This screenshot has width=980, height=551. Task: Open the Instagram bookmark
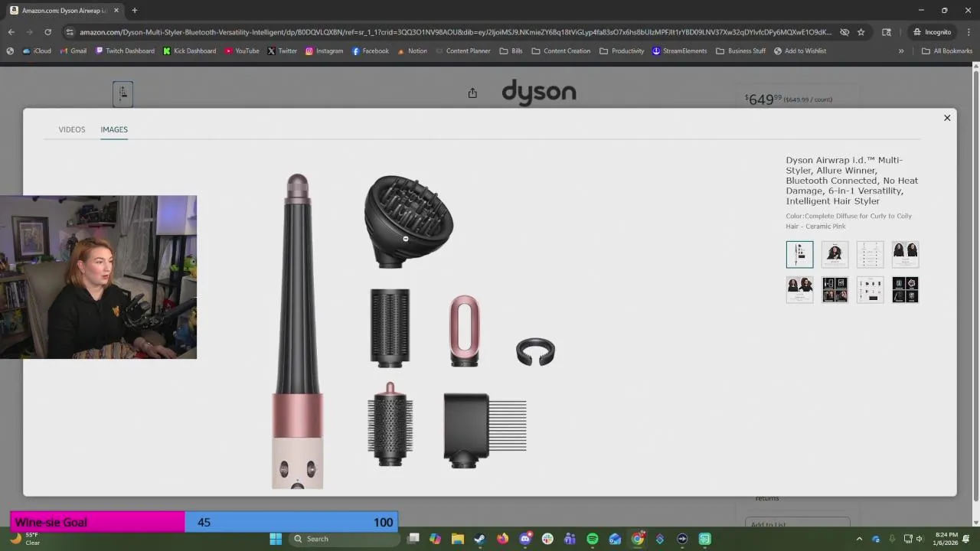tap(324, 51)
